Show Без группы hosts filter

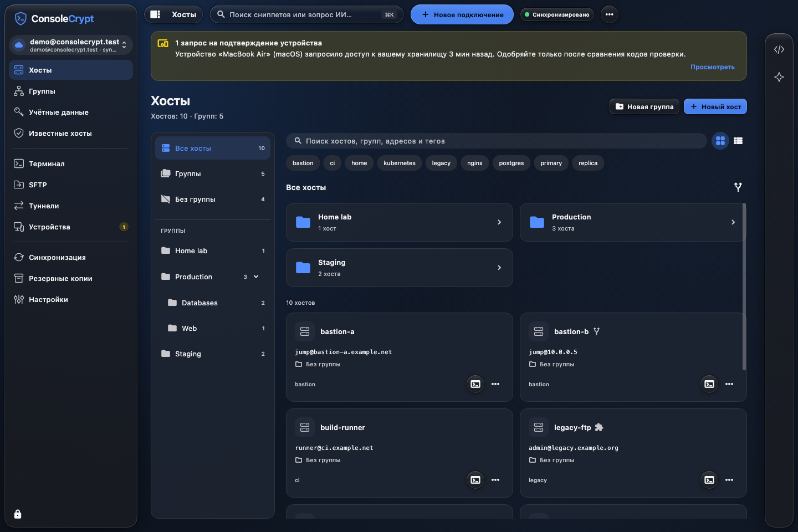coord(213,199)
